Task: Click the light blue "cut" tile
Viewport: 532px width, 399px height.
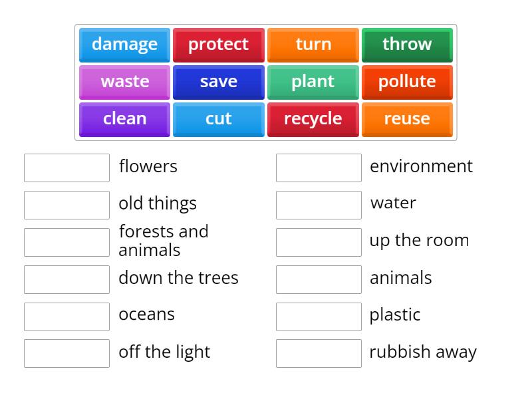Action: click(x=219, y=119)
